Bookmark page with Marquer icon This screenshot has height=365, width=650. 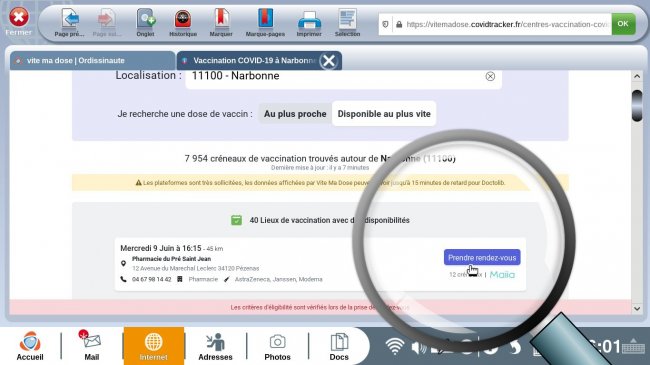point(221,22)
